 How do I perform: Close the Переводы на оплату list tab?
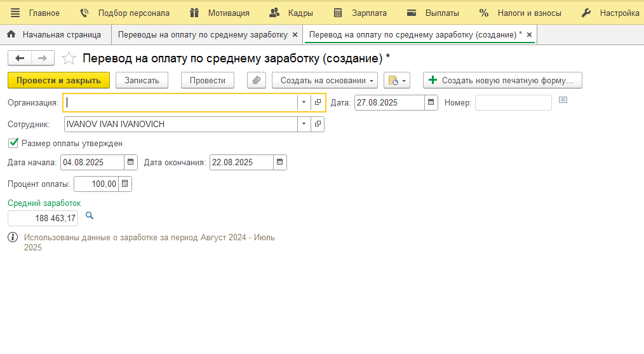coord(295,34)
